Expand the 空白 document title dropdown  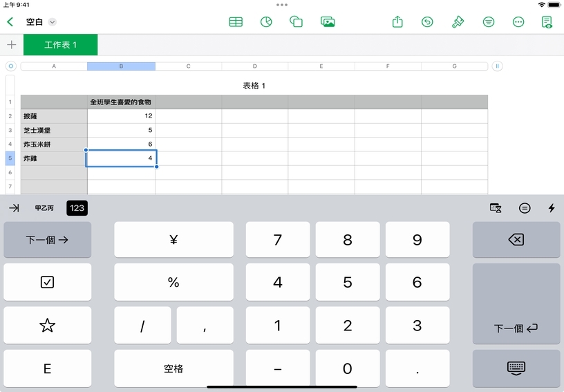tap(53, 22)
